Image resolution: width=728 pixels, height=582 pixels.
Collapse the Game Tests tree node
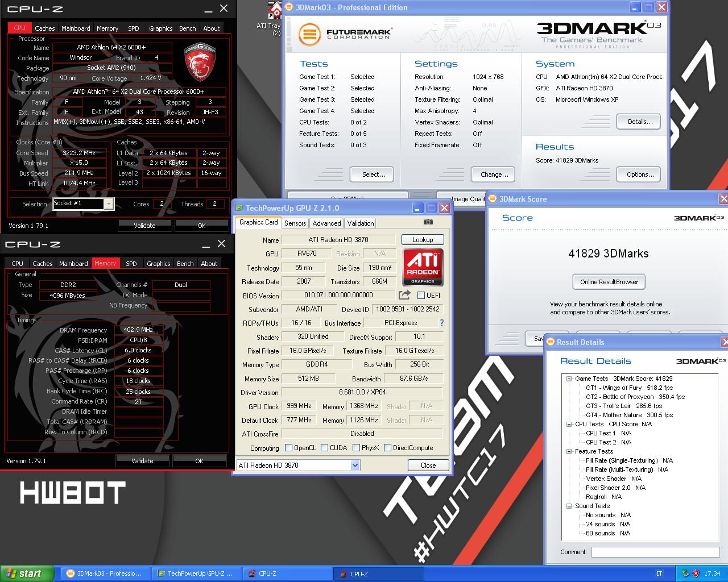tap(569, 379)
